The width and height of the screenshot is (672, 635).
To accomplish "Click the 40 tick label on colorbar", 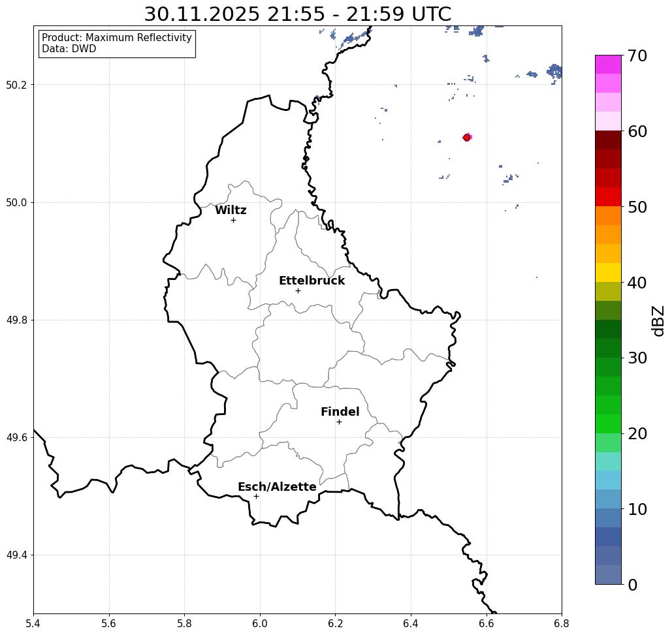I will 637,283.
